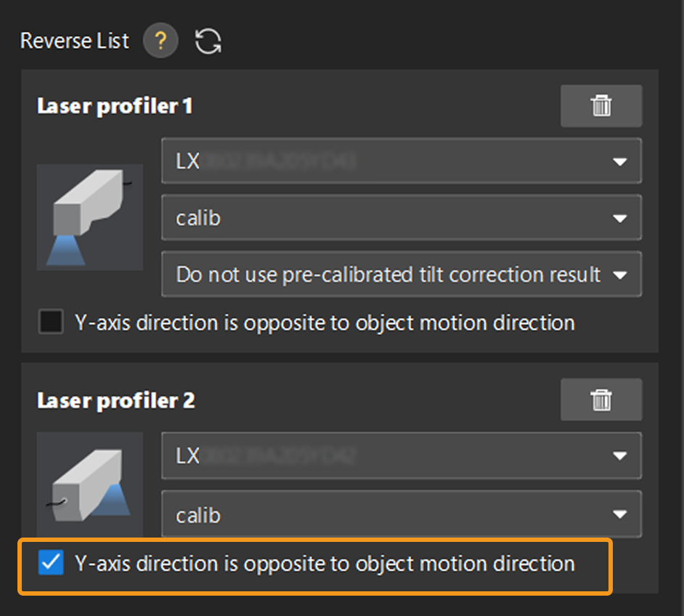Expand the tilt correction result dropdown
This screenshot has height=616, width=684.
click(401, 275)
